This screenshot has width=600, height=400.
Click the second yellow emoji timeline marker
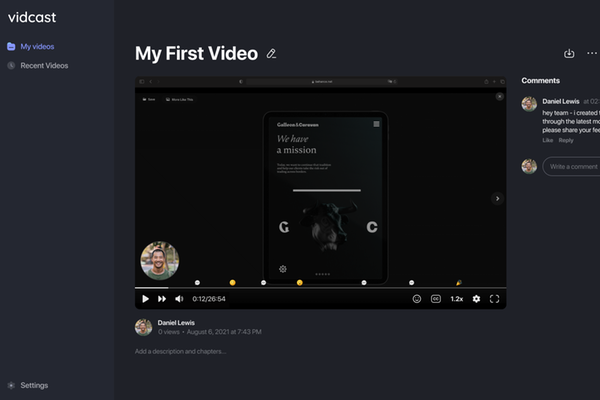[x=300, y=282]
